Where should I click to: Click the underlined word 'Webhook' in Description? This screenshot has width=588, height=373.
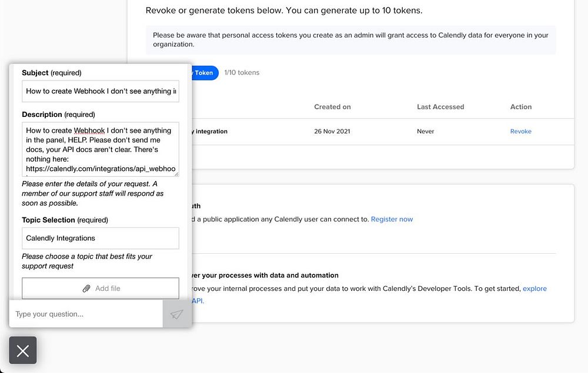pyautogui.click(x=89, y=130)
